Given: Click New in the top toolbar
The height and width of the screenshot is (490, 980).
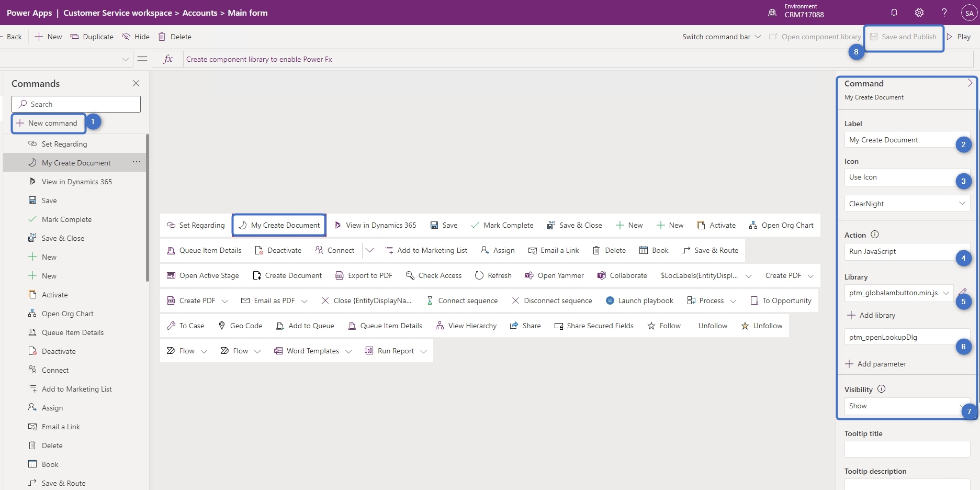Looking at the screenshot, I should 48,37.
